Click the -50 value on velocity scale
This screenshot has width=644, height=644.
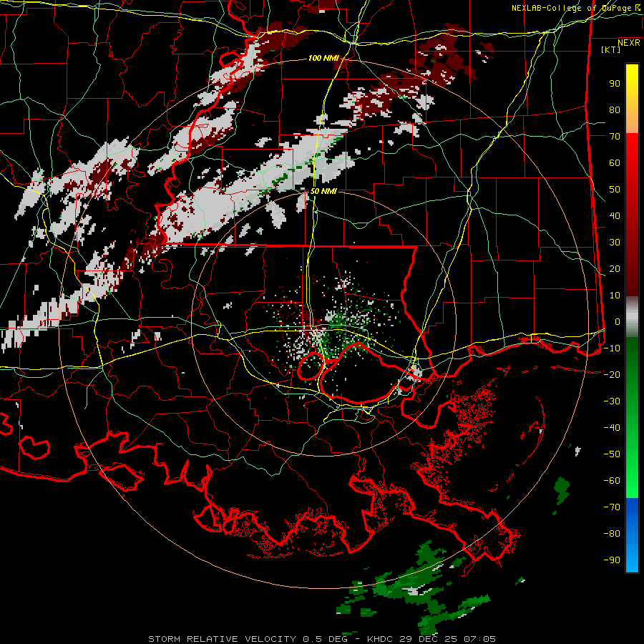point(612,454)
